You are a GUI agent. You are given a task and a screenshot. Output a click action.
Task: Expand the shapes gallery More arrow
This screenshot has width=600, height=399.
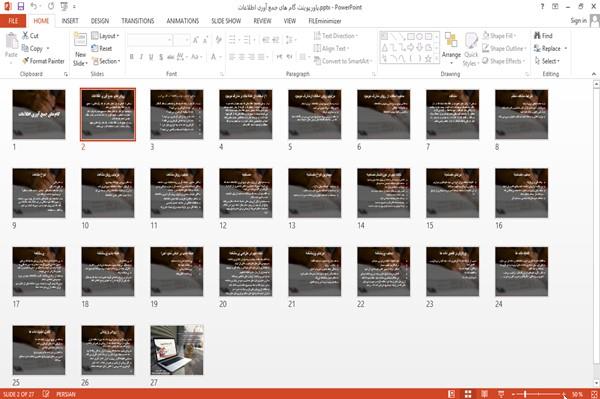[437, 59]
